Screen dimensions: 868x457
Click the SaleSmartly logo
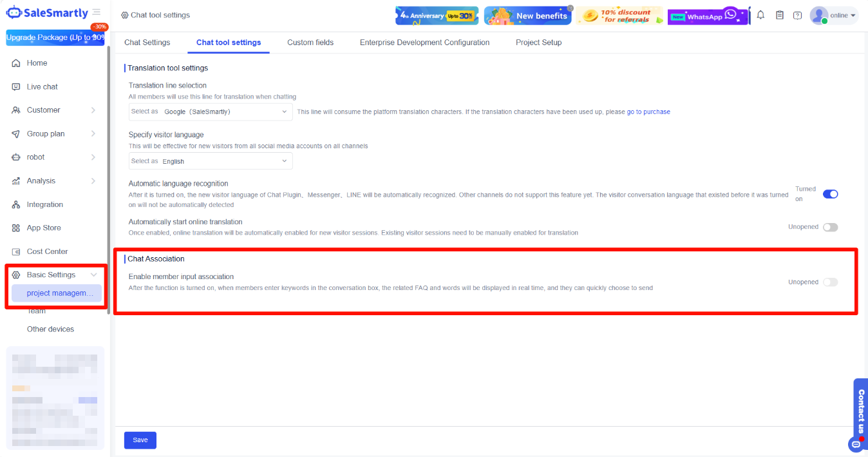click(x=47, y=12)
